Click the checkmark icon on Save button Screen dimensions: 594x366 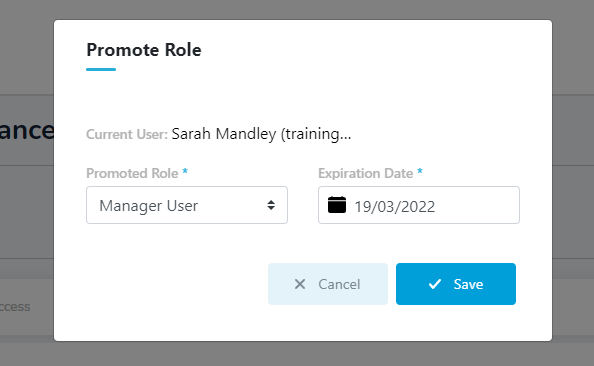[435, 284]
